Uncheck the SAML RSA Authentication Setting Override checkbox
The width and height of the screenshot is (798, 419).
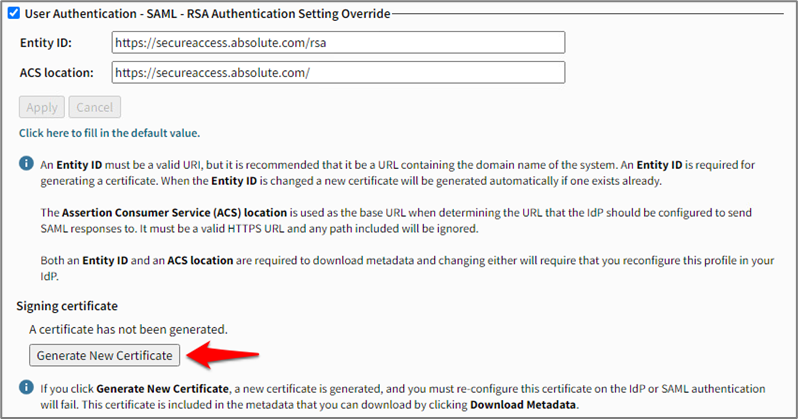(x=13, y=13)
